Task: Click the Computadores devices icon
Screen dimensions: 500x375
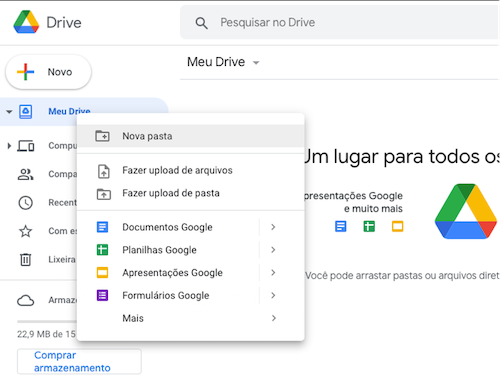Action: click(x=26, y=146)
